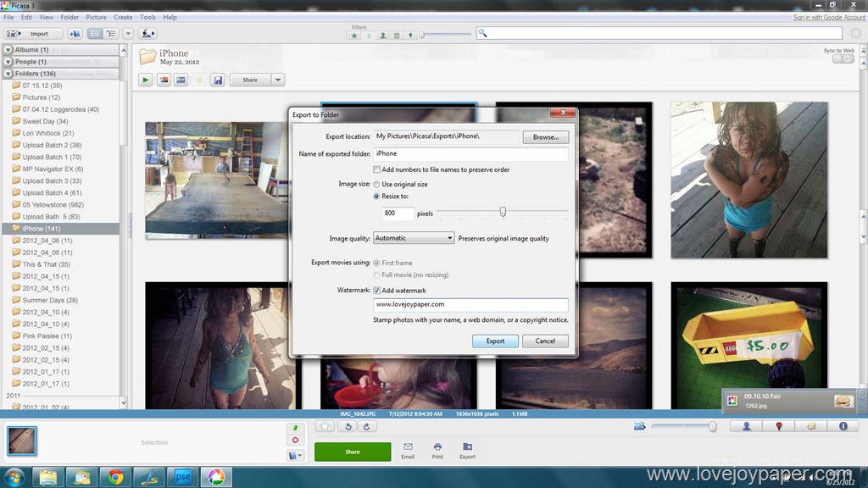Viewport: 868px width, 488px height.
Task: Click the Import camera button
Action: coord(33,34)
